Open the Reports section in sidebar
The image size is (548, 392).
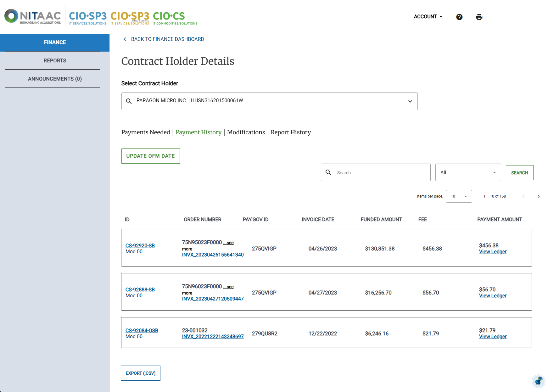(x=55, y=60)
